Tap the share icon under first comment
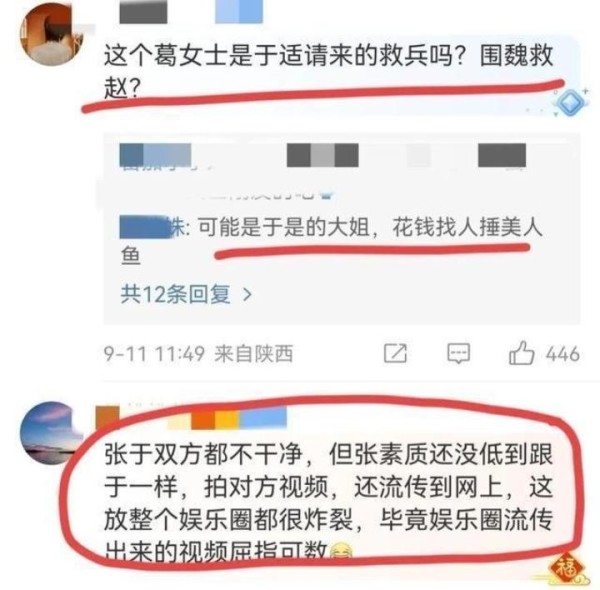Screen dimensions: 600x590 pos(395,353)
